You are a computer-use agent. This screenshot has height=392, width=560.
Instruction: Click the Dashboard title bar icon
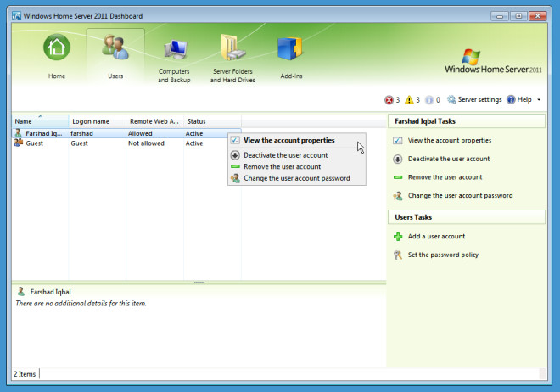click(x=16, y=16)
